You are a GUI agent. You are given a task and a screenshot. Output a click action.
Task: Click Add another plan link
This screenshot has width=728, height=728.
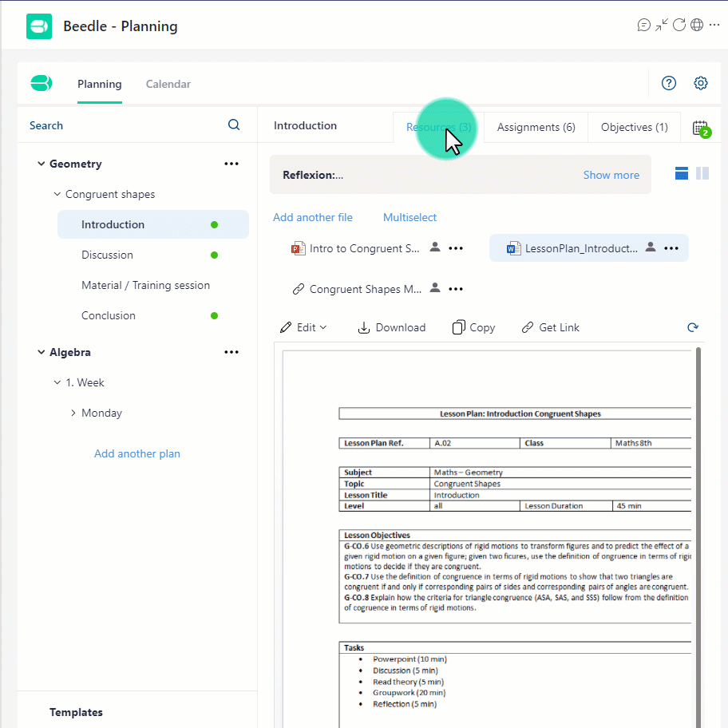pos(137,453)
